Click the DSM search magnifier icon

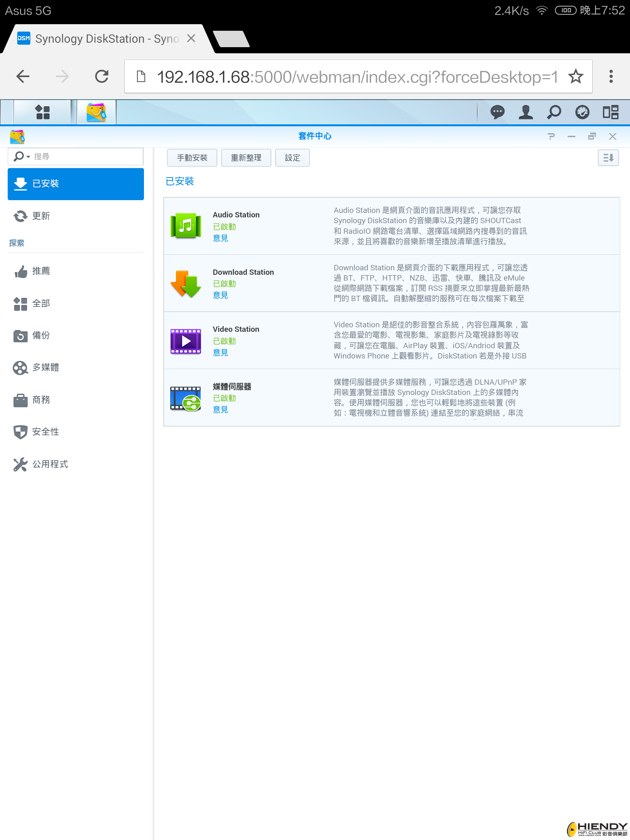[554, 112]
